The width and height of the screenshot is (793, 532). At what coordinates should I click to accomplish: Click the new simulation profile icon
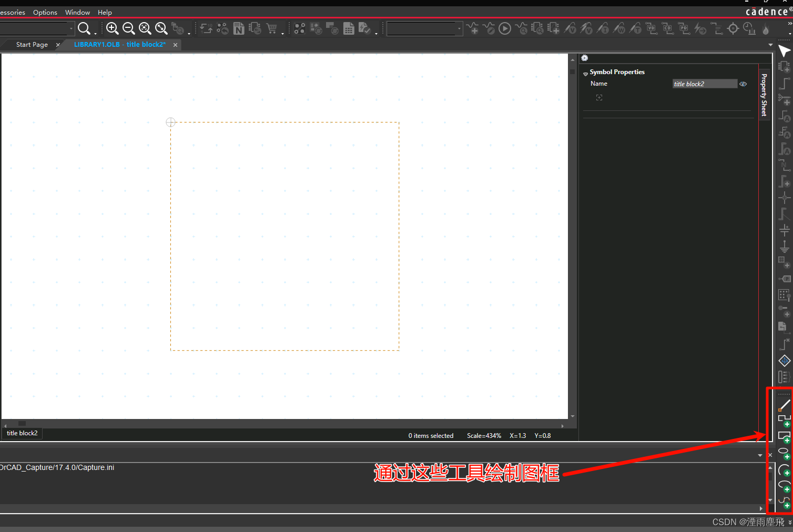click(472, 28)
